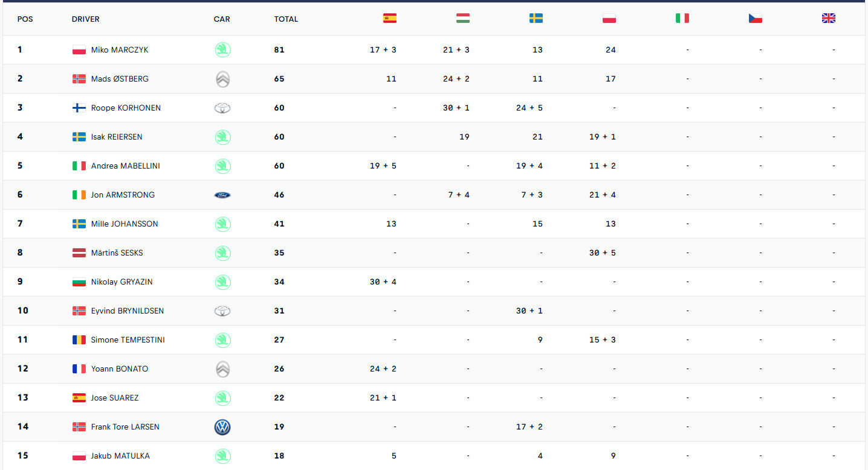Click the Ford logo in Jon Armstrong's row
The image size is (868, 470).
point(222,195)
